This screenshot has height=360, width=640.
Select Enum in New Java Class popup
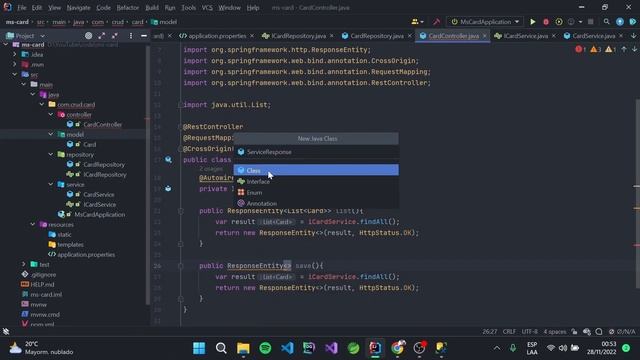(316, 192)
